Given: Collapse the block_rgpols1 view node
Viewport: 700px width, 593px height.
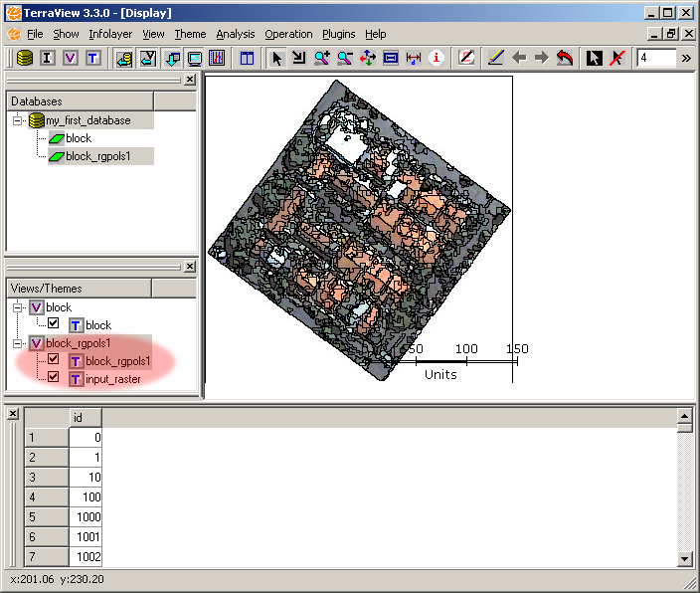Looking at the screenshot, I should [x=19, y=343].
